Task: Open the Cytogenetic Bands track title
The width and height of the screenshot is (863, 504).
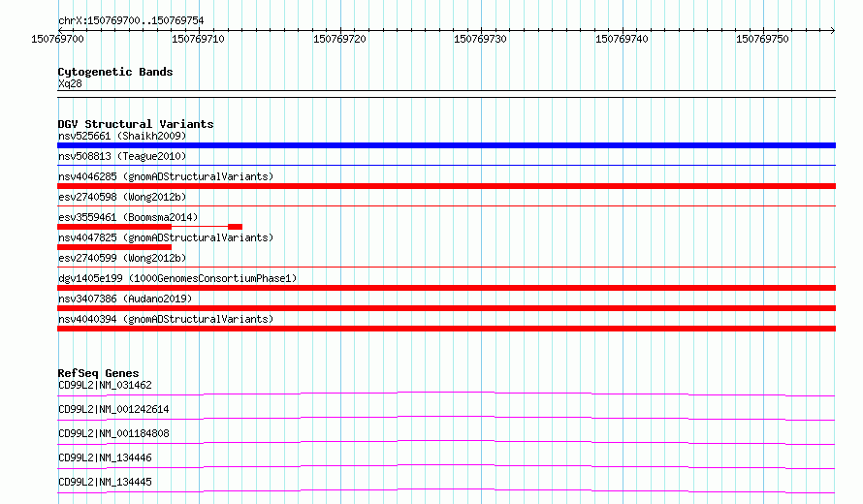Action: (x=115, y=72)
